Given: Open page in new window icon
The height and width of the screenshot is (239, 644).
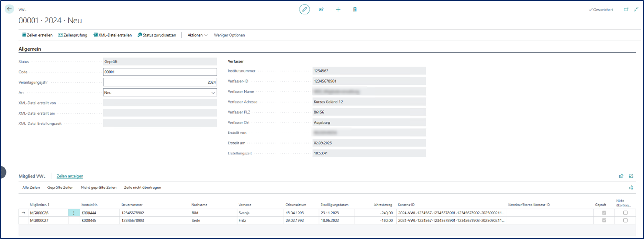Looking at the screenshot, I should tap(626, 9).
